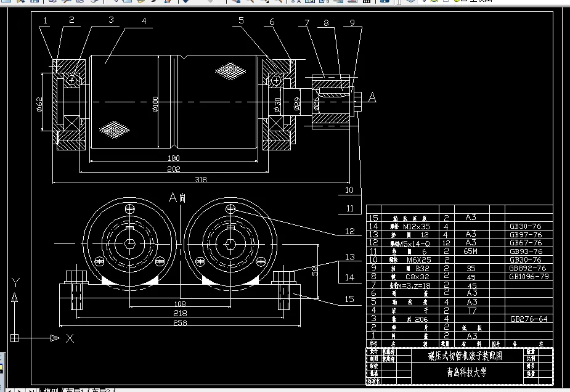Select balloon leader number 15 near base
This screenshot has height=392, width=570.
(349, 299)
